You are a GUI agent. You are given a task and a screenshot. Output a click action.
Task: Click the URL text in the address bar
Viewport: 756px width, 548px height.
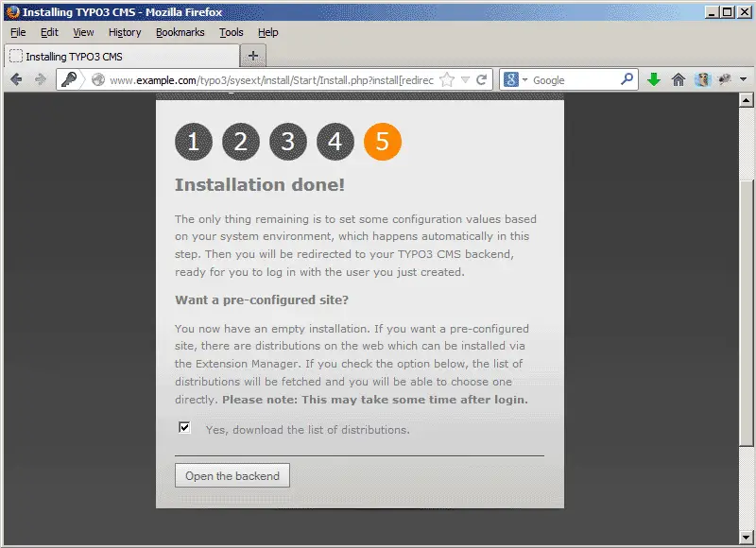tap(271, 80)
